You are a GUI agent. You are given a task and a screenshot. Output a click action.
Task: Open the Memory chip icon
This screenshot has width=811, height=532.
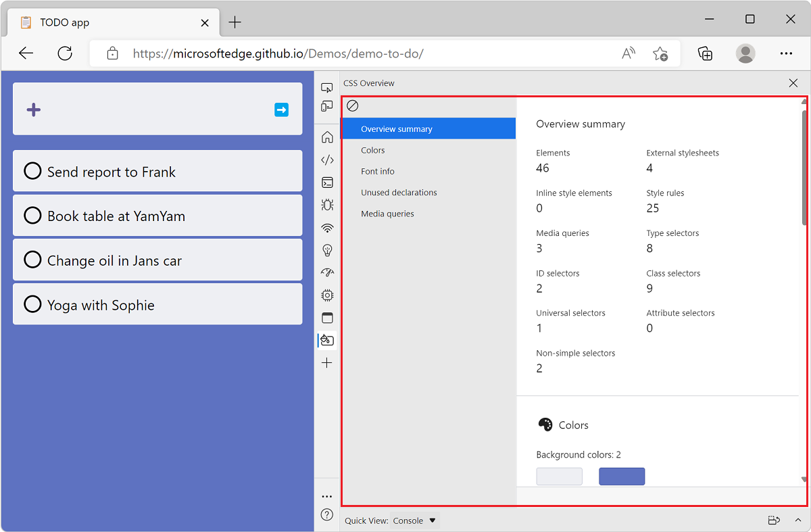click(x=326, y=295)
